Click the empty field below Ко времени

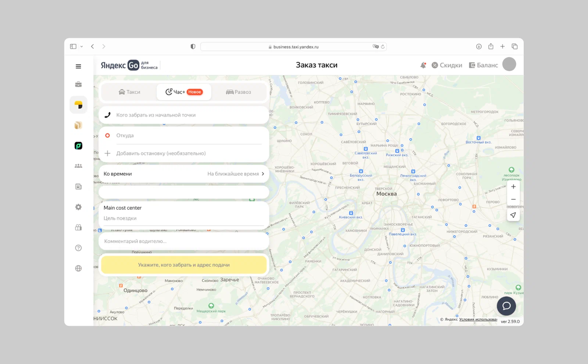[x=184, y=192]
